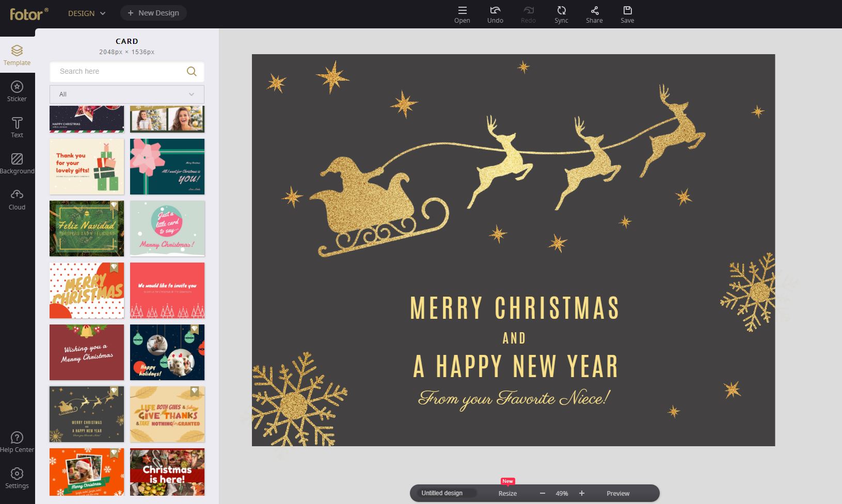Click the New Design button

point(153,13)
